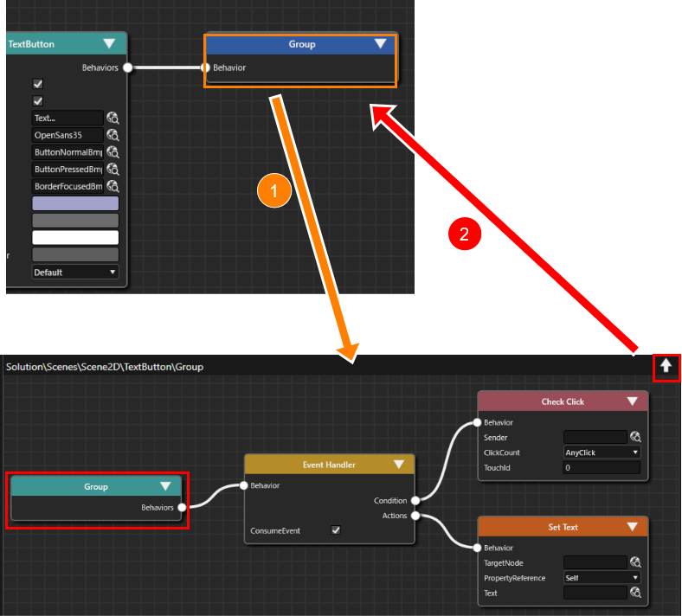Open browse icon next to the ButtonNormalBmp field
Viewport: 682px width, 616px height.
coord(113,152)
